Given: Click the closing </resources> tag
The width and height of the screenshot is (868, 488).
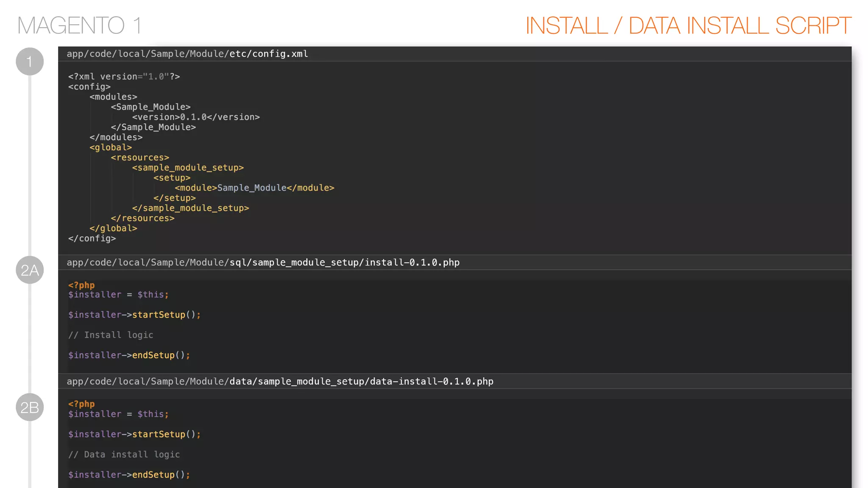Looking at the screenshot, I should coord(143,218).
